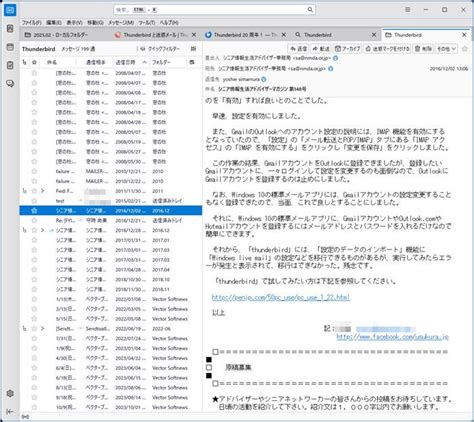Screen dimensions: 474x422
Task: Expand the thread dated 2011/11/30
Action: 43,191
